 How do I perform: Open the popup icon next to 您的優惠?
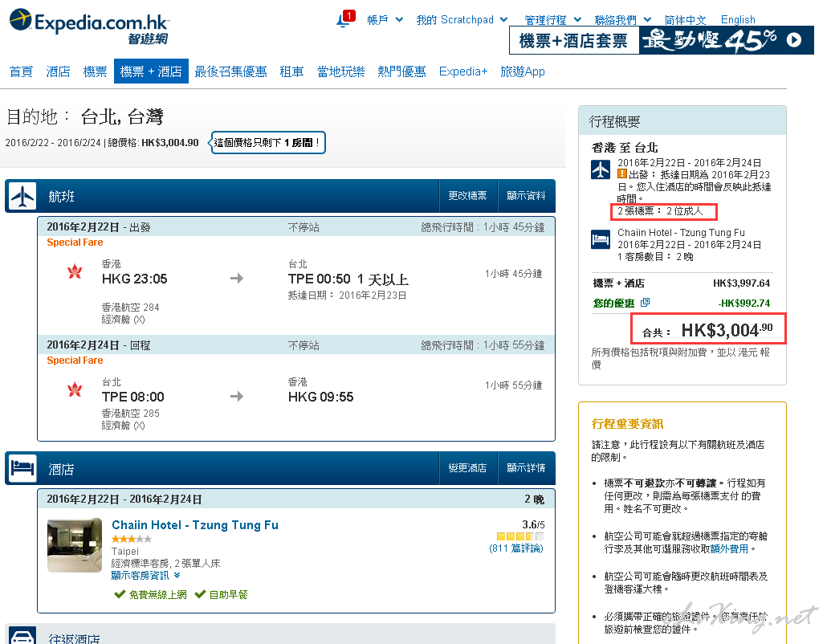pos(645,302)
